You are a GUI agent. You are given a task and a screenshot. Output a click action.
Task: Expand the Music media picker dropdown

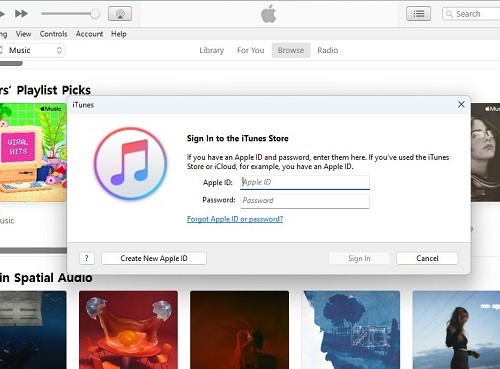(x=32, y=50)
